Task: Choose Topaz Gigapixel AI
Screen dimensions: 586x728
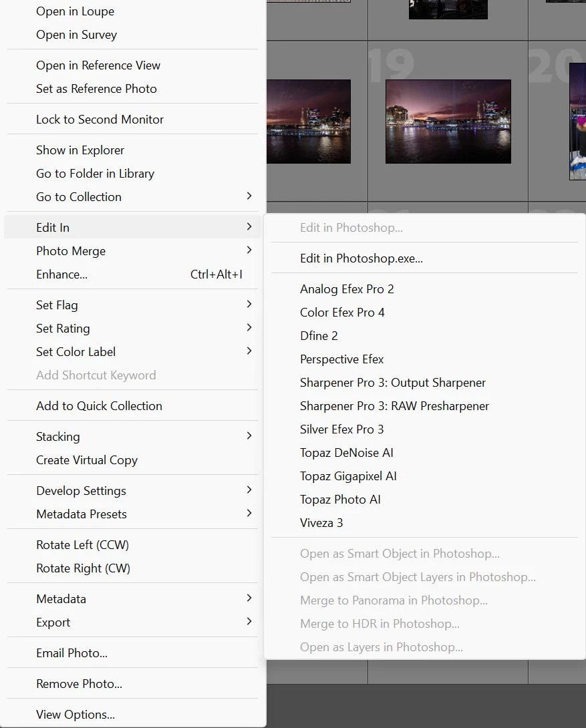Action: tap(424, 476)
